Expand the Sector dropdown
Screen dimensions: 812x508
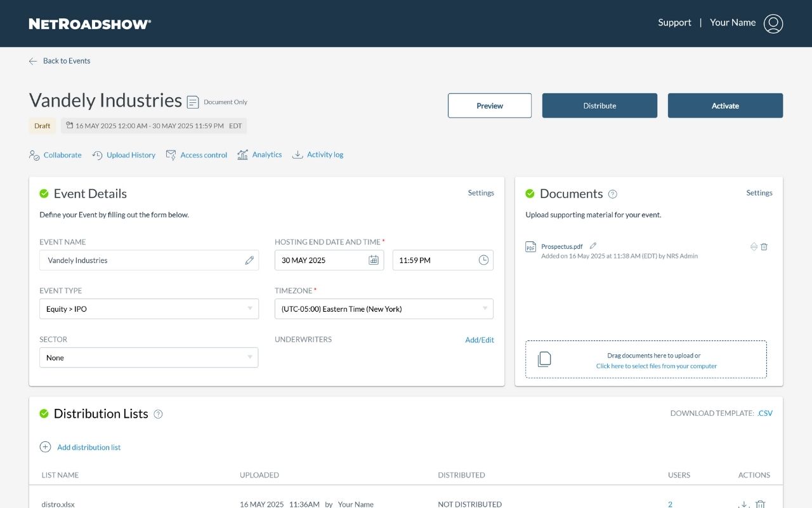148,358
